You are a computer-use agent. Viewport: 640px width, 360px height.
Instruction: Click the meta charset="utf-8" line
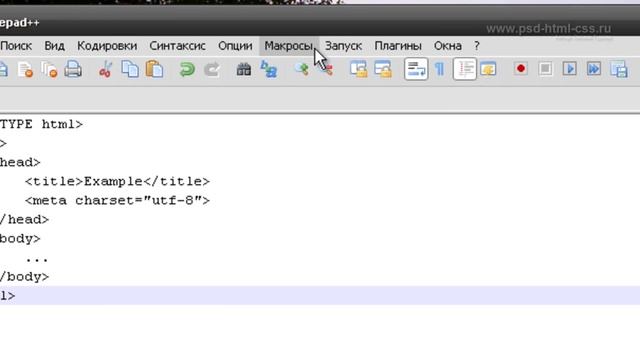click(117, 200)
